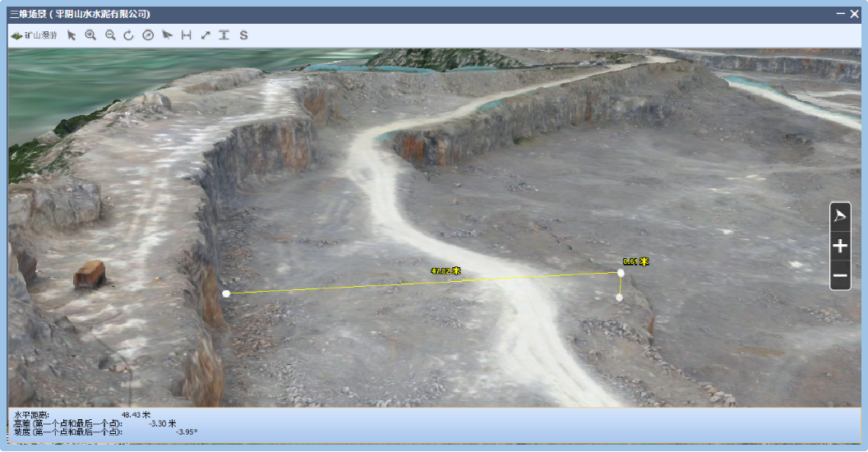Click the left measurement endpoint marker
Viewport: 868px width, 452px height.
tap(226, 293)
